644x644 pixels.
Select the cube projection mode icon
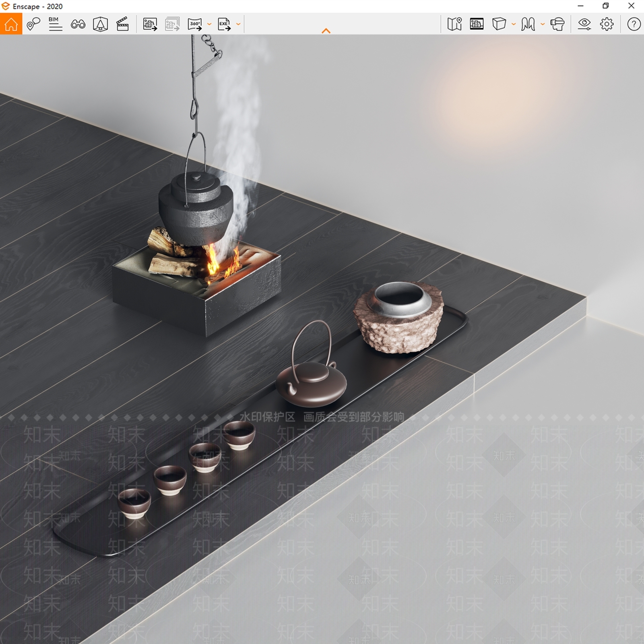click(x=499, y=24)
